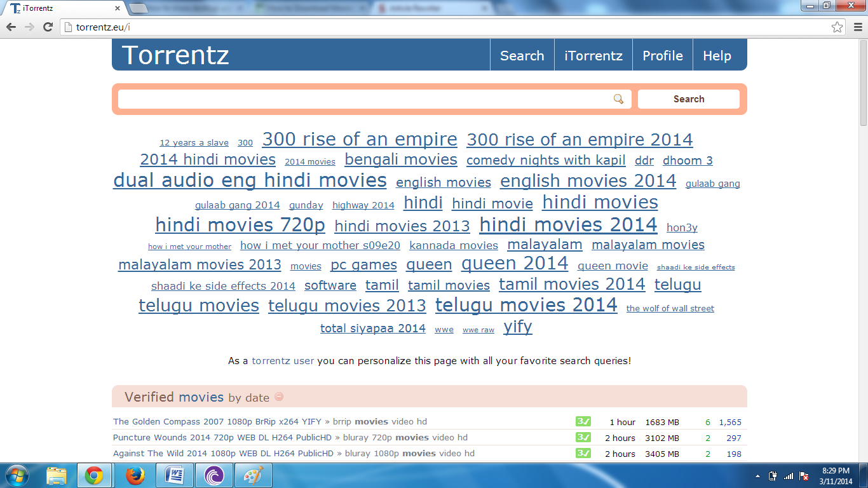868x488 pixels.
Task: Click the power tray icon
Action: click(773, 475)
